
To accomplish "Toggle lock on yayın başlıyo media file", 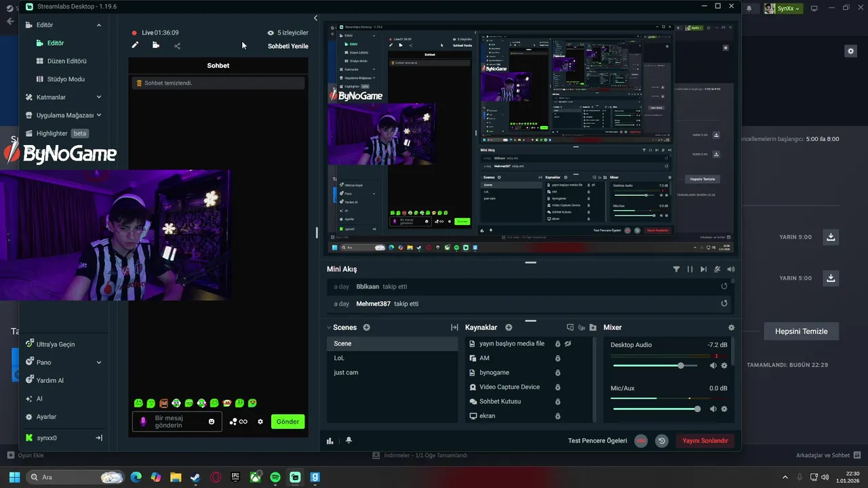I will (557, 344).
